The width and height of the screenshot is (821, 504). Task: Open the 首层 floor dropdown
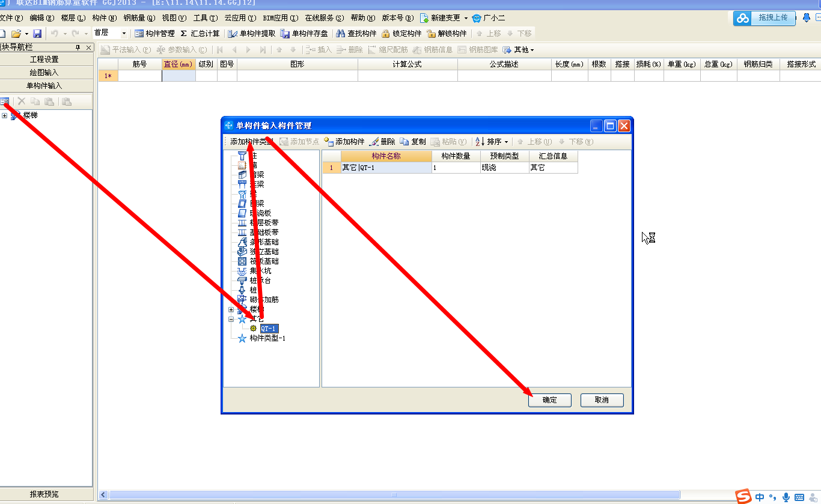tap(124, 34)
